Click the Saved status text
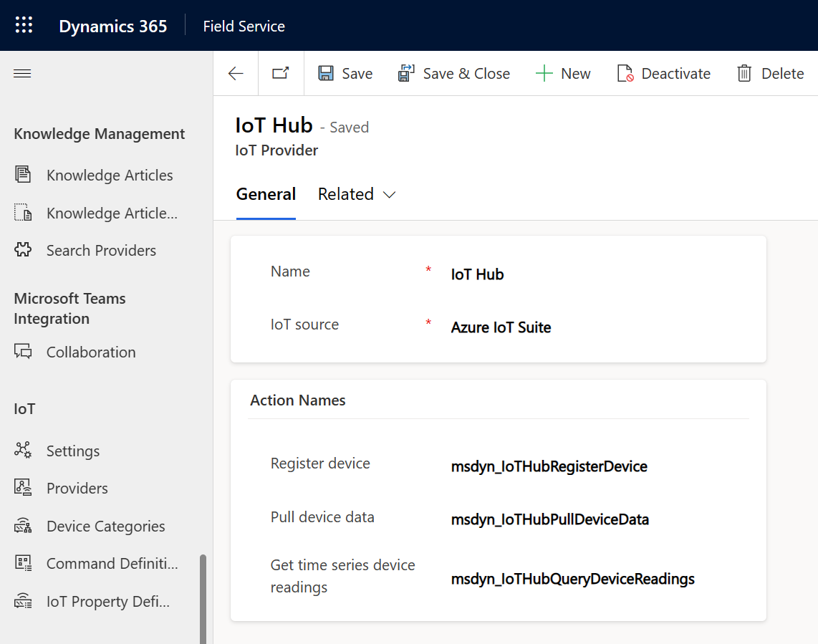Viewport: 818px width, 644px height. [x=349, y=128]
